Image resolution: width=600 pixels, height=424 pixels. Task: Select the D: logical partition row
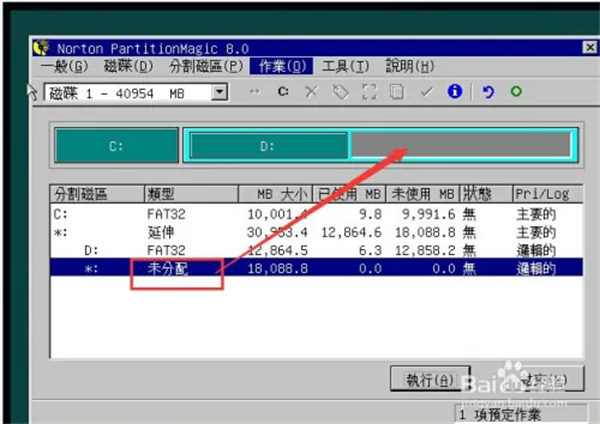(316, 250)
